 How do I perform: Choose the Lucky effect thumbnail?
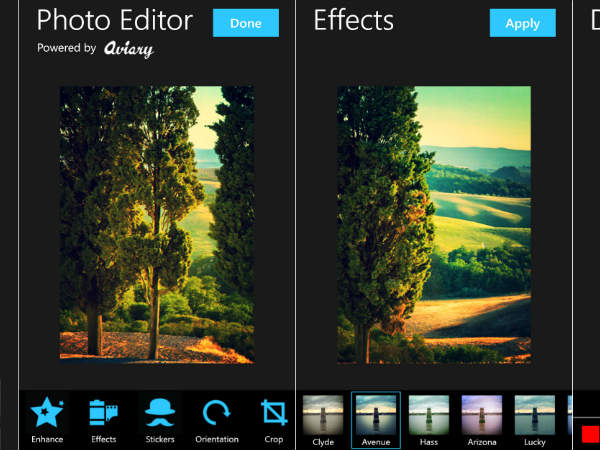point(535,420)
